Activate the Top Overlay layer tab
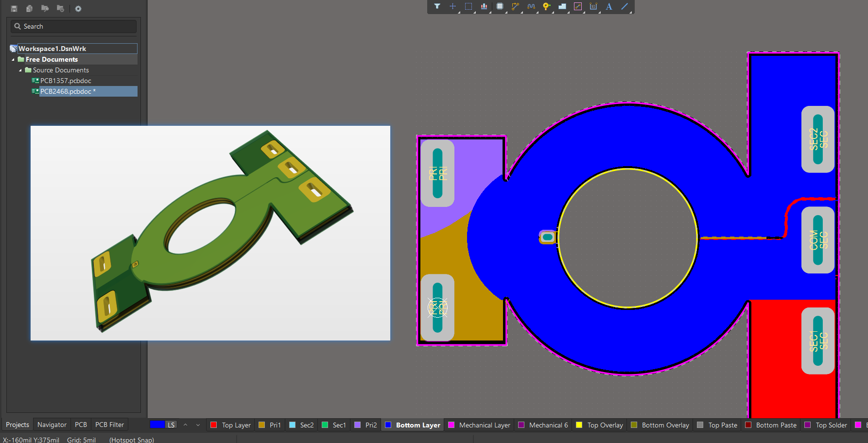The height and width of the screenshot is (443, 868). 605,425
